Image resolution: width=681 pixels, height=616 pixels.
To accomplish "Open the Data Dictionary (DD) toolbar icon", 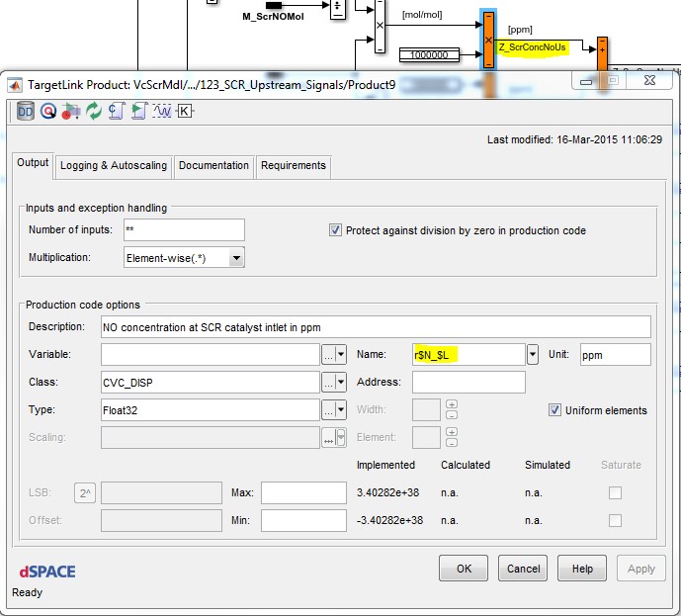I will tap(27, 111).
